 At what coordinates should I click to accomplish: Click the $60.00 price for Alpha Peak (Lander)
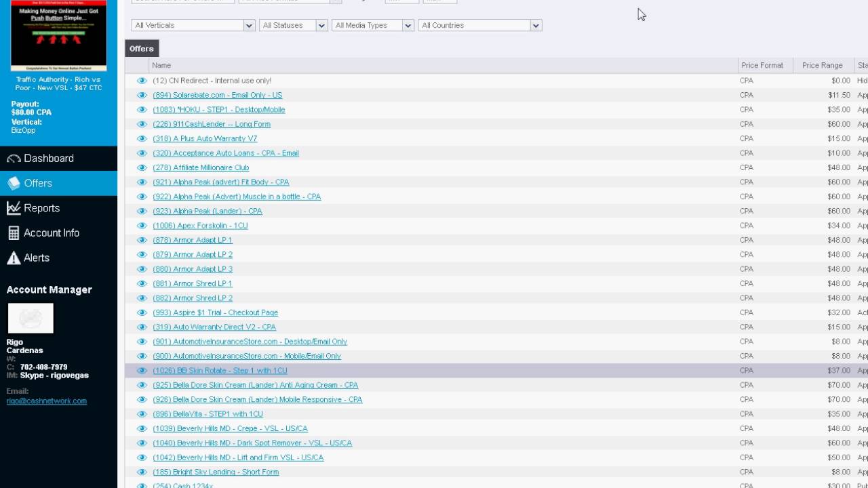[838, 211]
